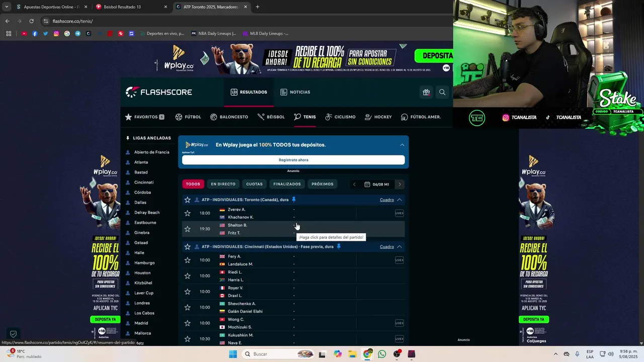Select the EN DIRECTO filter tab
The width and height of the screenshot is (644, 362).
tap(223, 184)
